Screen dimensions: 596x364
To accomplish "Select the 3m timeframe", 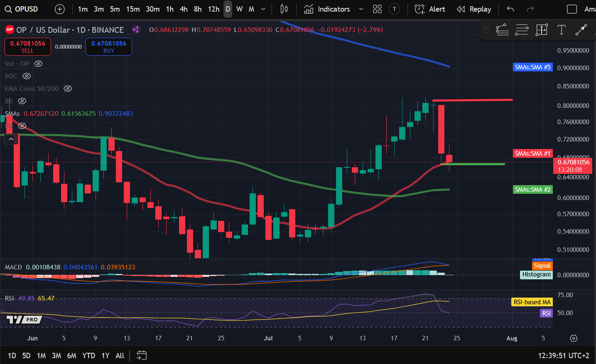I will (x=99, y=9).
